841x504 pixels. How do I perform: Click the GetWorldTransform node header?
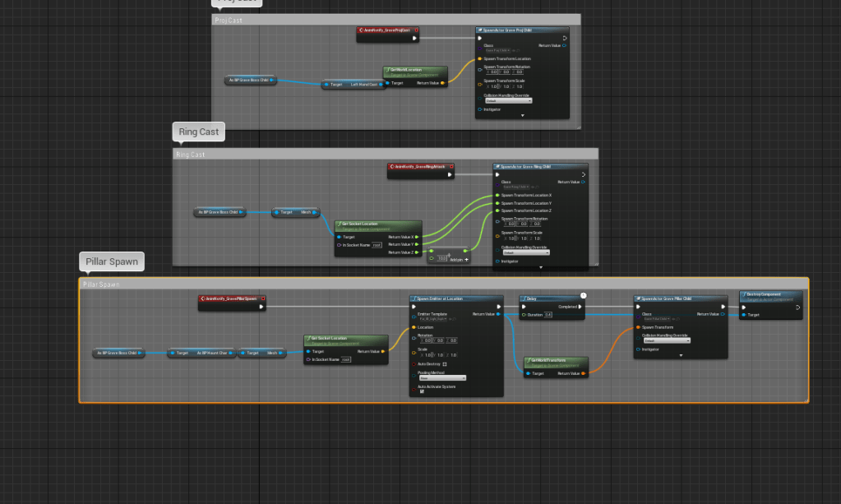tap(557, 361)
